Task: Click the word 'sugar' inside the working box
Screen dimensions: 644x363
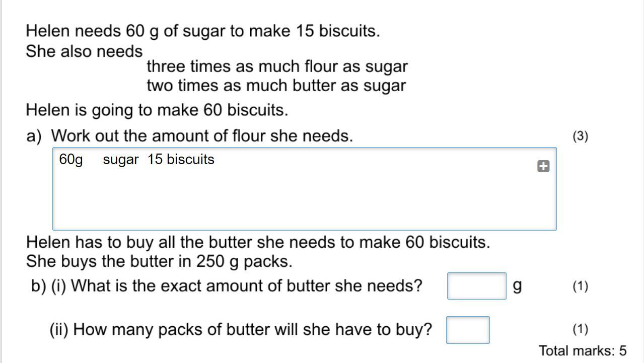Action: [120, 160]
